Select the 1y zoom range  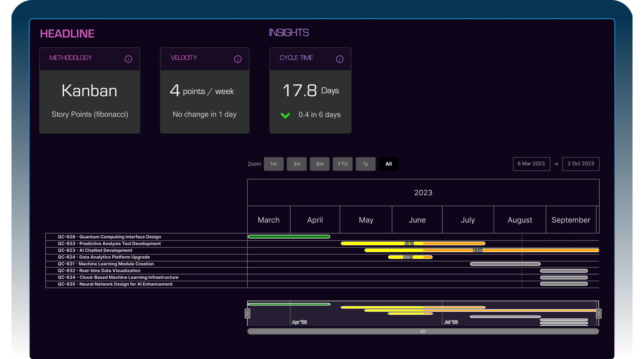pyautogui.click(x=365, y=164)
